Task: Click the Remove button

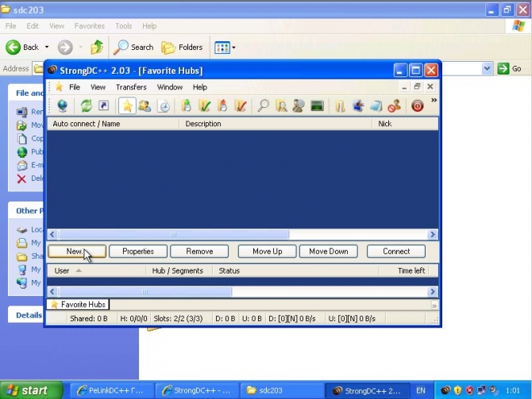Action: [x=199, y=251]
